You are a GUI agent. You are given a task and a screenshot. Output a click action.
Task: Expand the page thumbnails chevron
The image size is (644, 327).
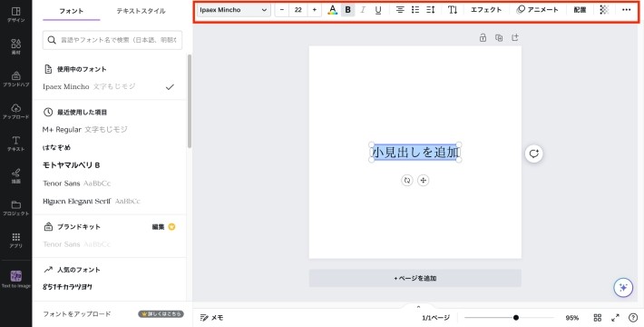pyautogui.click(x=418, y=307)
